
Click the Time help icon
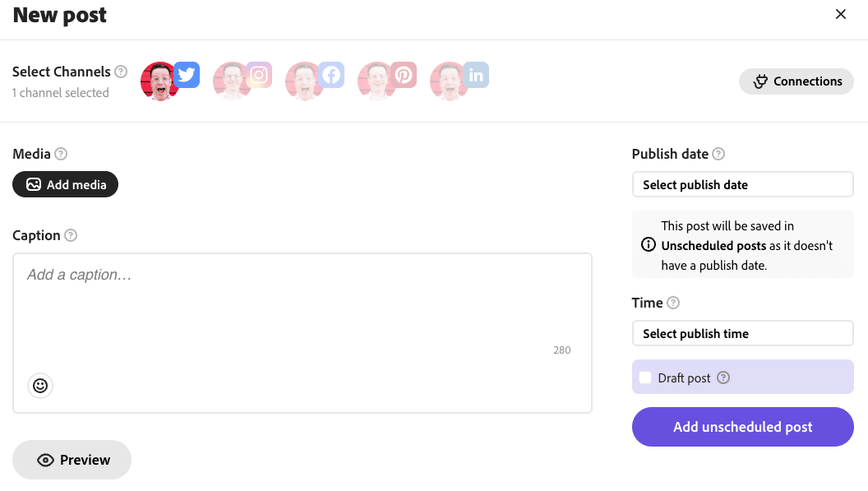[x=673, y=303]
